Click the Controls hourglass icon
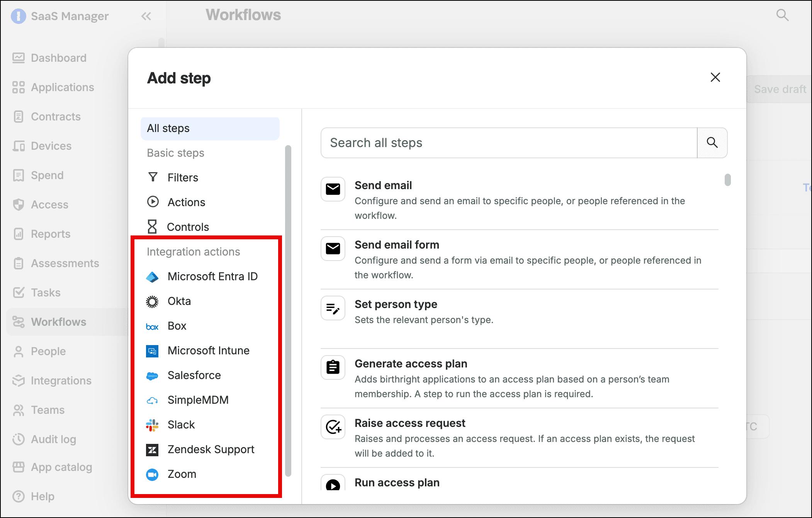This screenshot has width=812, height=518. tap(152, 227)
